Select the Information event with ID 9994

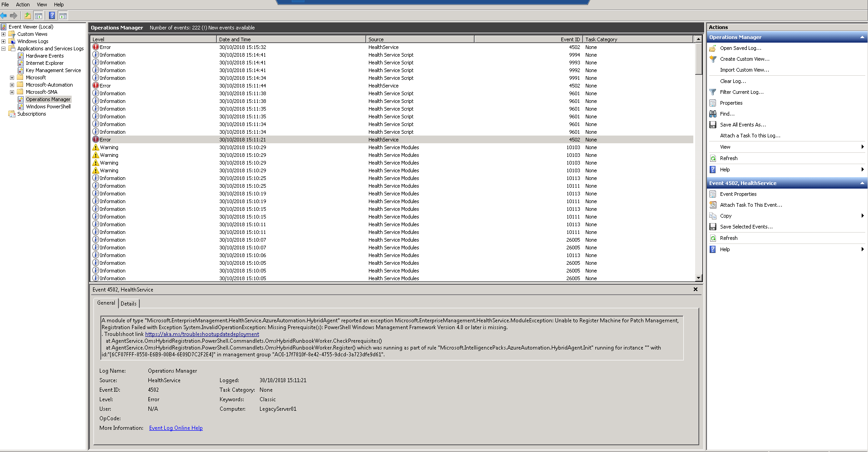click(392, 55)
